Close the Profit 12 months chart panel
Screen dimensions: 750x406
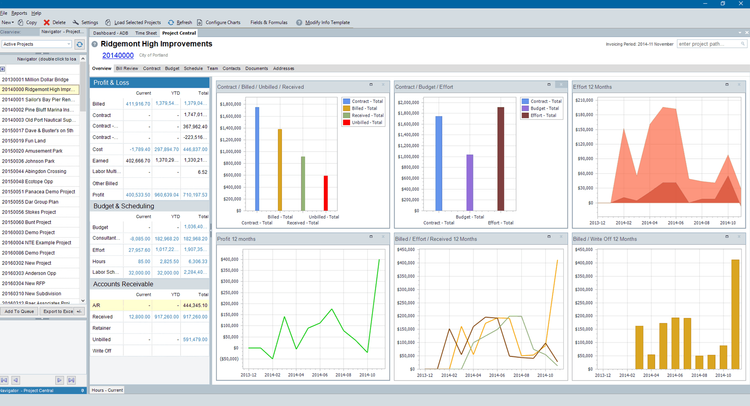(x=383, y=237)
